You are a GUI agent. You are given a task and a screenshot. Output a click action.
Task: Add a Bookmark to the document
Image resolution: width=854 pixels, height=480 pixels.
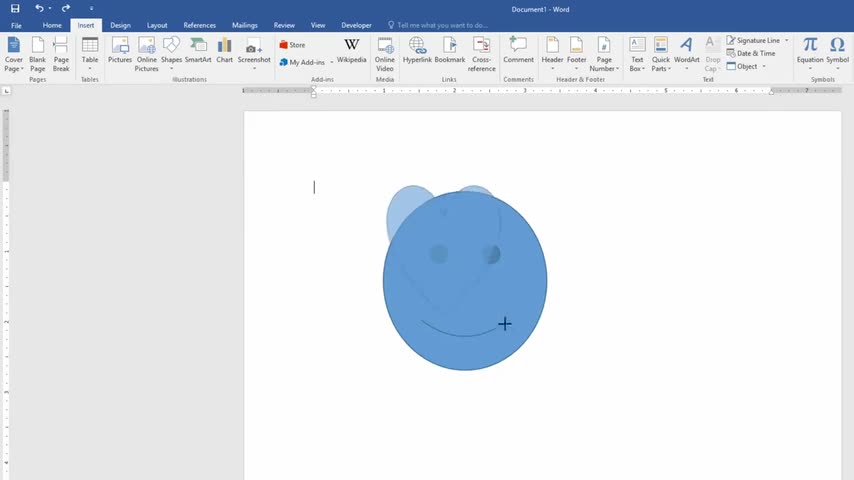pyautogui.click(x=449, y=50)
